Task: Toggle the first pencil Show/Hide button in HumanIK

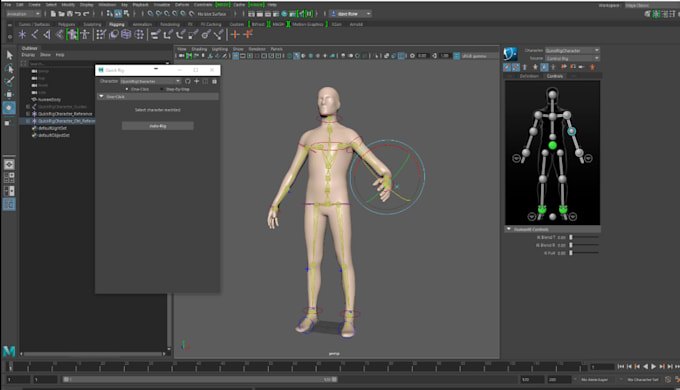Action: coord(507,67)
